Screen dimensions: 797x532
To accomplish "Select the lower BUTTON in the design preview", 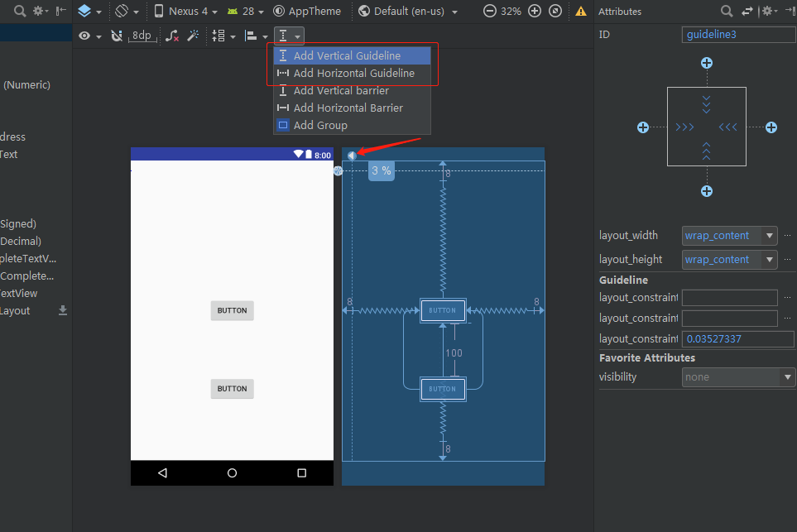I will click(x=233, y=389).
